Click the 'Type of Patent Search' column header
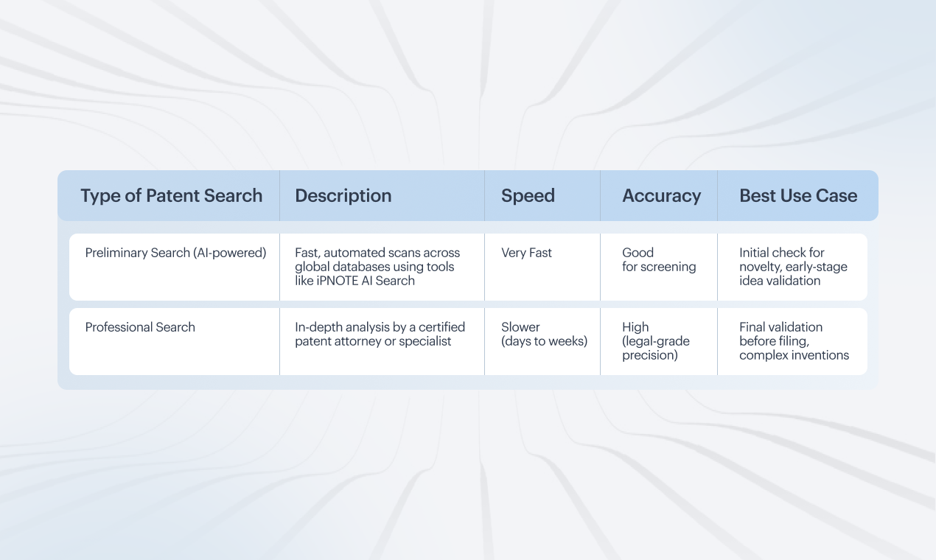Viewport: 936px width, 560px height. click(171, 195)
